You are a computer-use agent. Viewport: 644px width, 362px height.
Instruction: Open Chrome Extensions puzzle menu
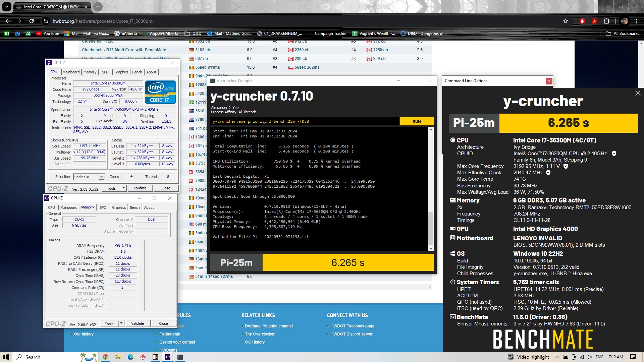click(x=606, y=21)
